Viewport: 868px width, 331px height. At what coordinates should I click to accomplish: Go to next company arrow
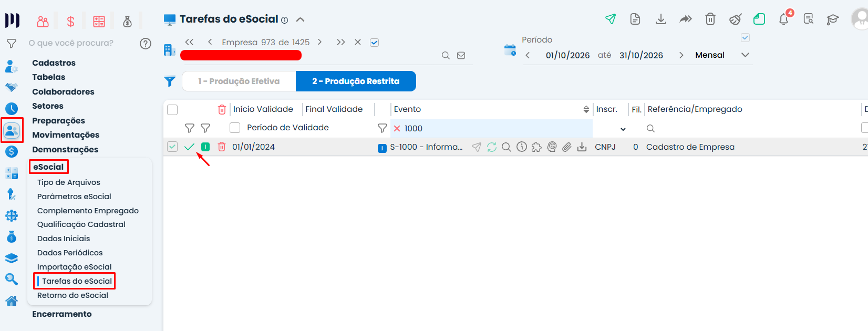(319, 42)
